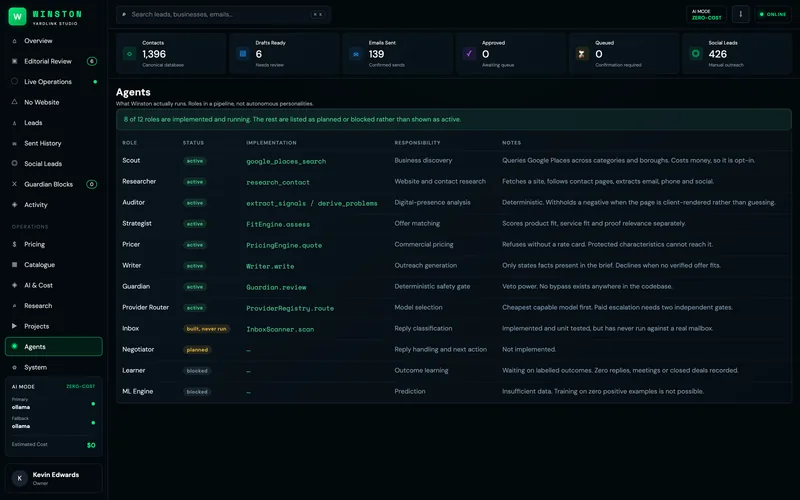
Task: Click the Research sidebar icon
Action: point(14,306)
